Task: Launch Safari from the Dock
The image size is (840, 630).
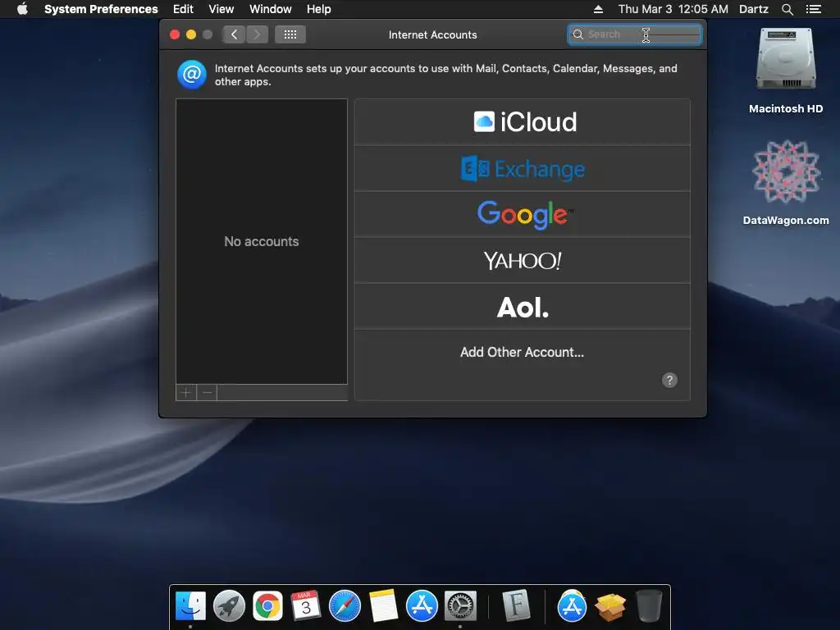Action: (x=345, y=606)
